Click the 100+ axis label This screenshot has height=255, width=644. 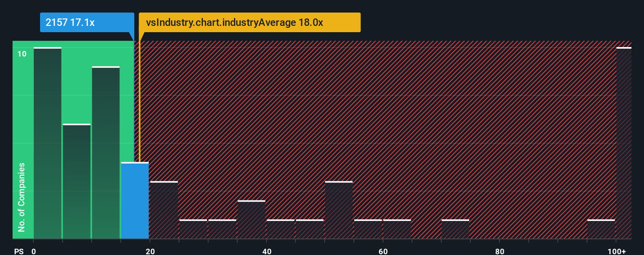click(617, 251)
